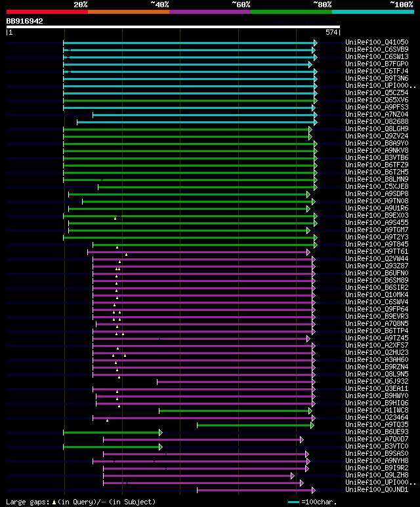Select hit label UniRef100_Q9FP64
The width and height of the screenshot is (420, 507).
377,309
